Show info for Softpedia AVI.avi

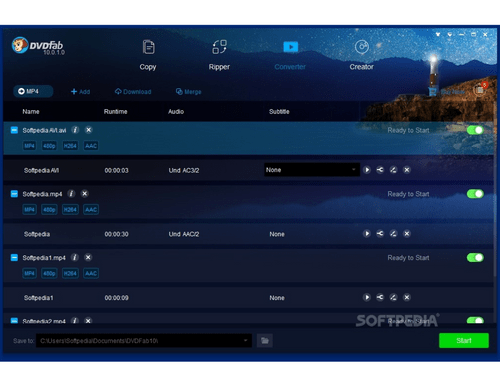point(75,130)
